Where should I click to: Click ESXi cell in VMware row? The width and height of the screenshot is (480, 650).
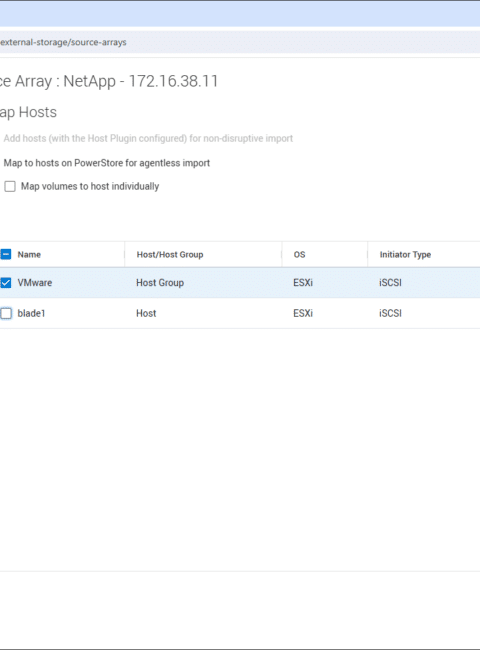click(x=303, y=283)
